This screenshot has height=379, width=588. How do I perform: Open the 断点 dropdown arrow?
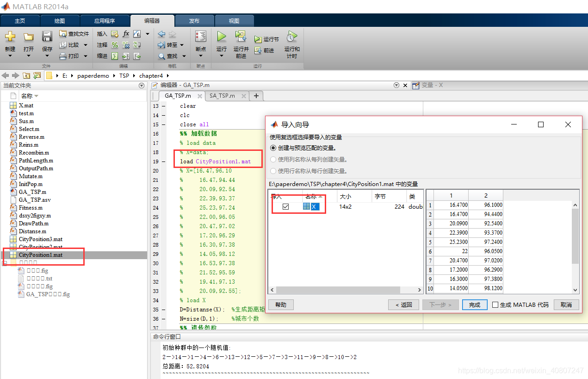201,56
